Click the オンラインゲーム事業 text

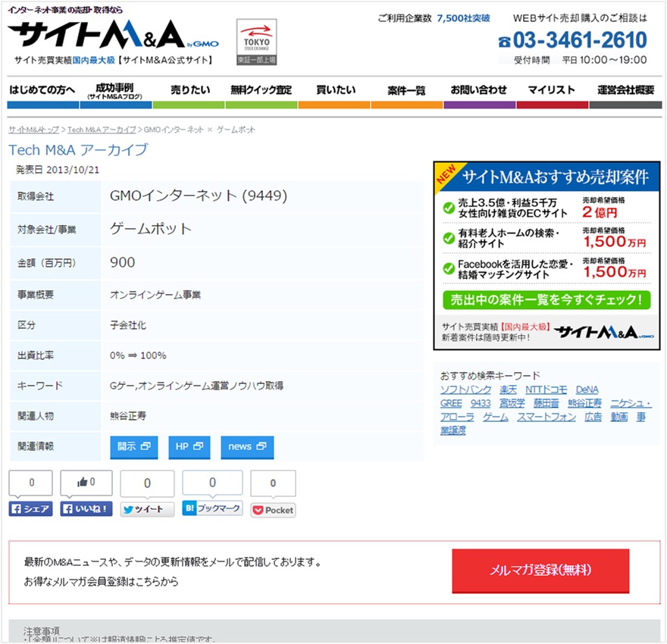click(x=155, y=295)
